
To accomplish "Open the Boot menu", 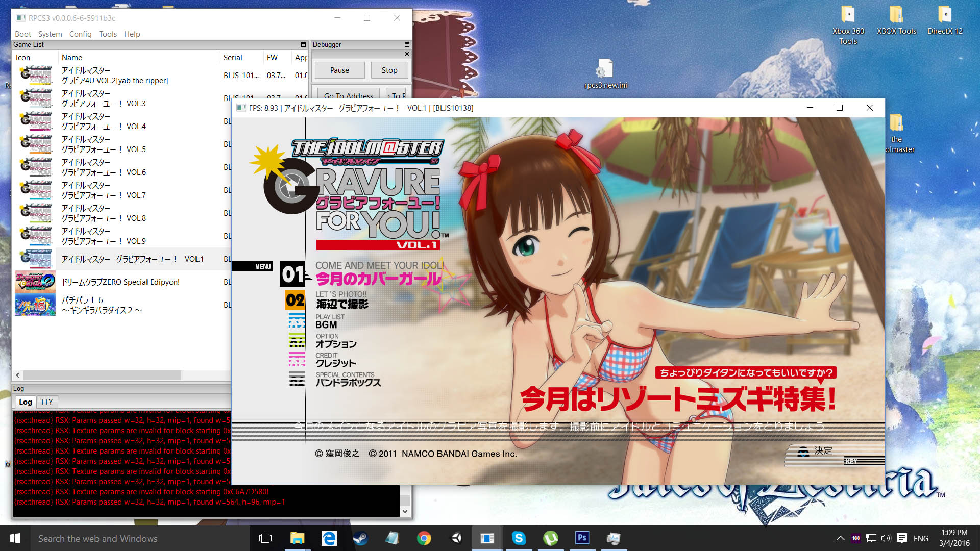I will (23, 34).
